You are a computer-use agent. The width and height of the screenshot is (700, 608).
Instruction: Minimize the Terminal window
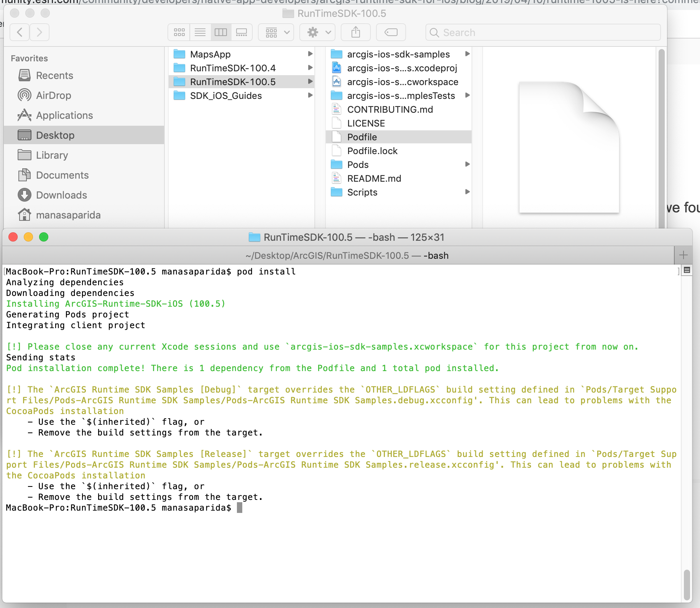(28, 237)
